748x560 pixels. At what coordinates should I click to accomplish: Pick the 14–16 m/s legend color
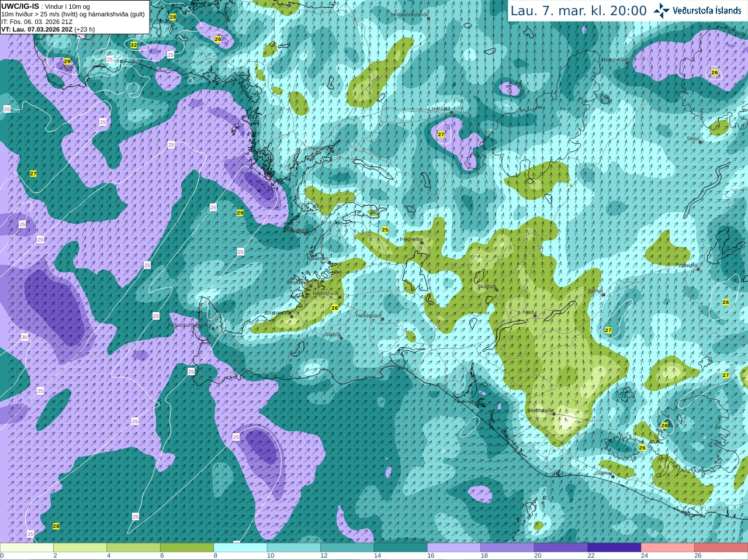[x=401, y=548]
